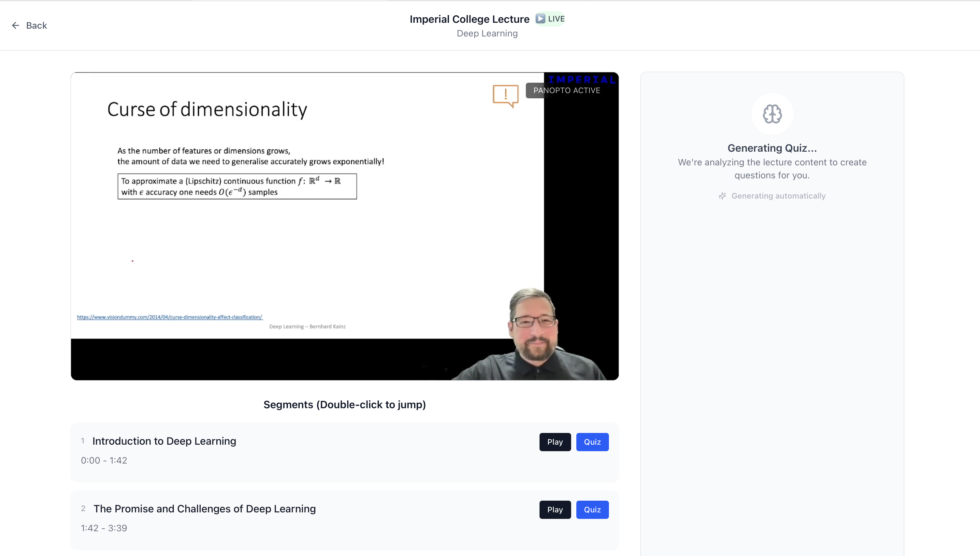Click the sparkle icon beside Generating automatically
The height and width of the screenshot is (556, 980).
(722, 196)
